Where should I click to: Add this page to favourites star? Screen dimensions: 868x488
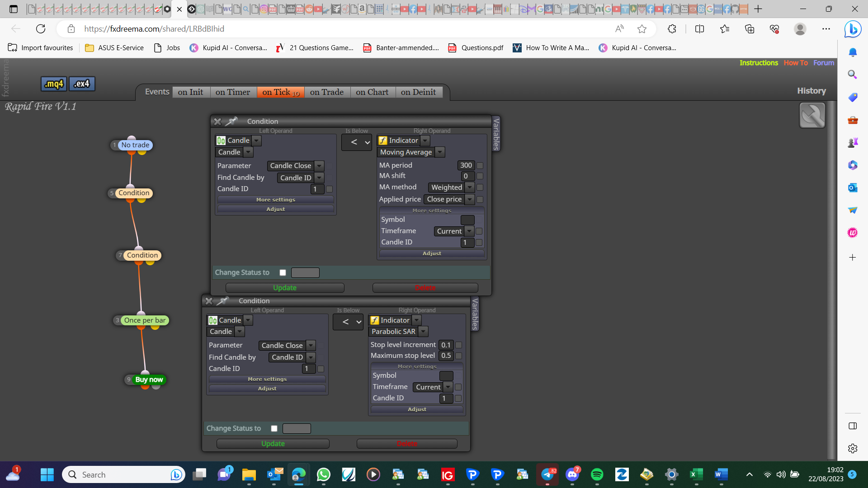point(642,29)
